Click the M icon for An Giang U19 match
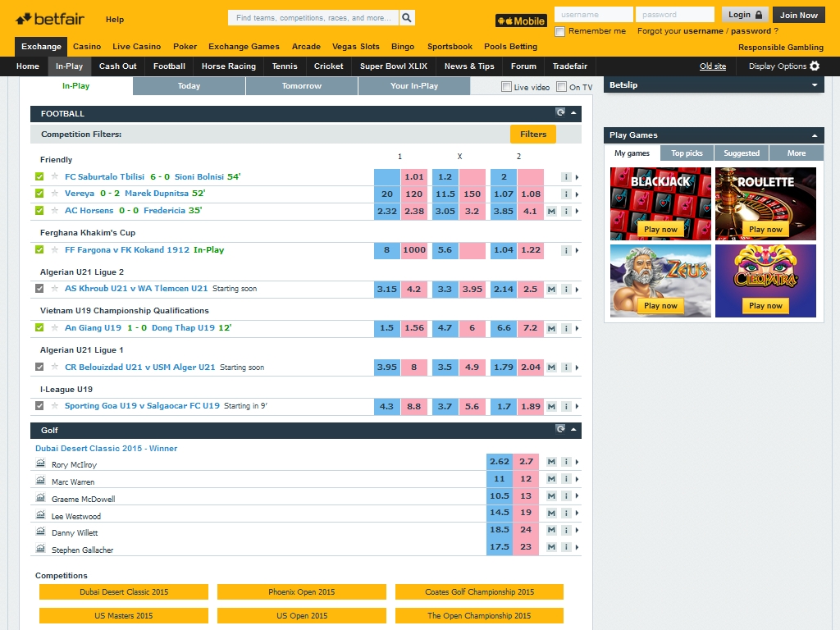The height and width of the screenshot is (630, 840). (x=552, y=328)
